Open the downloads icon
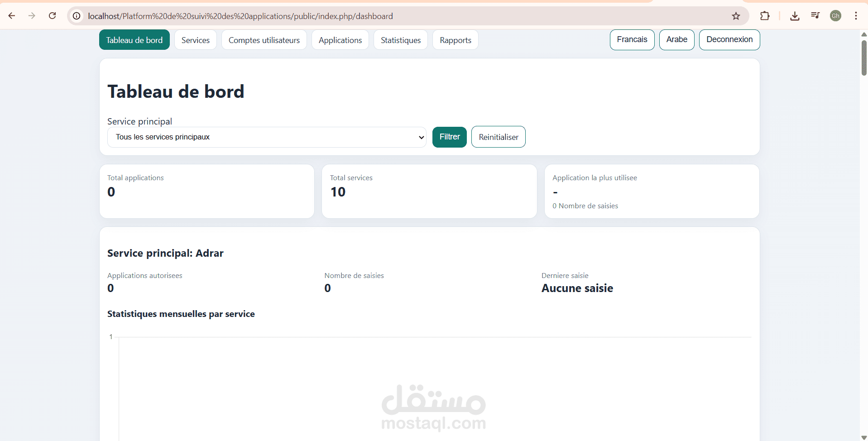This screenshot has height=441, width=868. pos(795,16)
